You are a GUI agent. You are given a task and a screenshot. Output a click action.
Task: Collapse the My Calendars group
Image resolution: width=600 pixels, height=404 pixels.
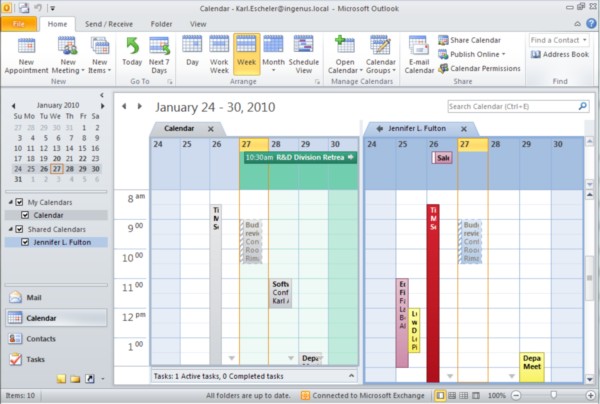coord(11,202)
